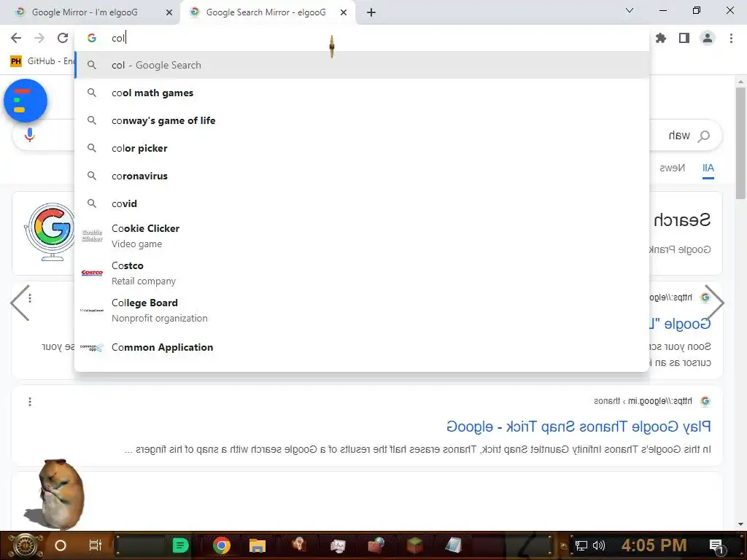Open the Minecraft grass block taskbar icon

(x=415, y=545)
